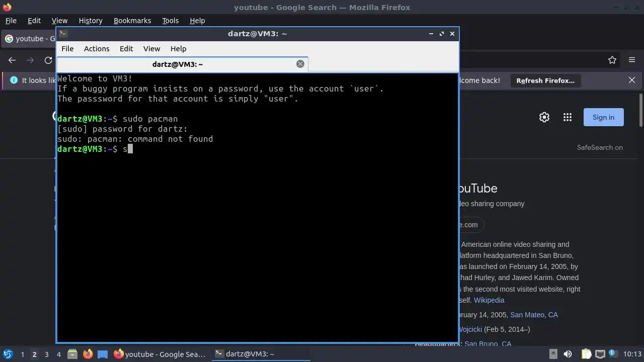Switch to the dartz@VM3 terminal taskbar entry
This screenshot has height=362, width=644.
click(261, 354)
